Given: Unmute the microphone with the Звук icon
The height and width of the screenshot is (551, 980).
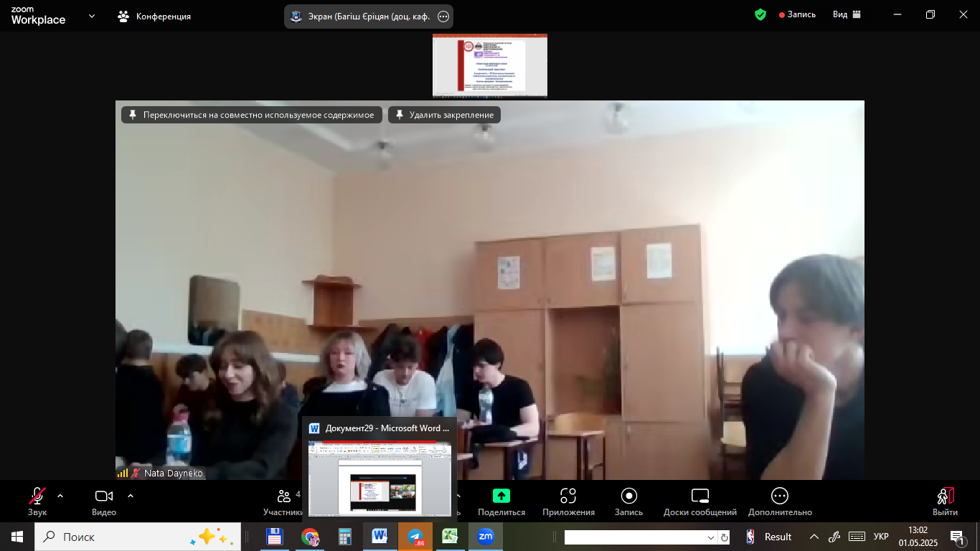Looking at the screenshot, I should (37, 496).
